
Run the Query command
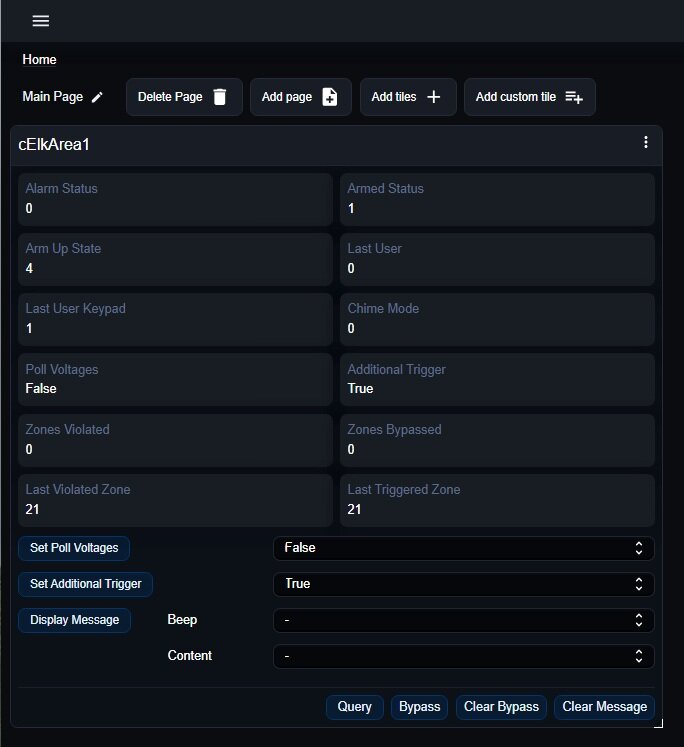(x=354, y=707)
